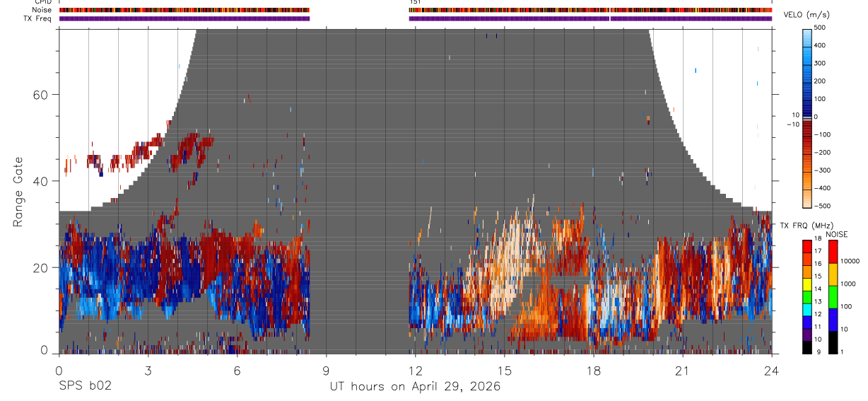Select the -400 label on velocity scale

(821, 188)
